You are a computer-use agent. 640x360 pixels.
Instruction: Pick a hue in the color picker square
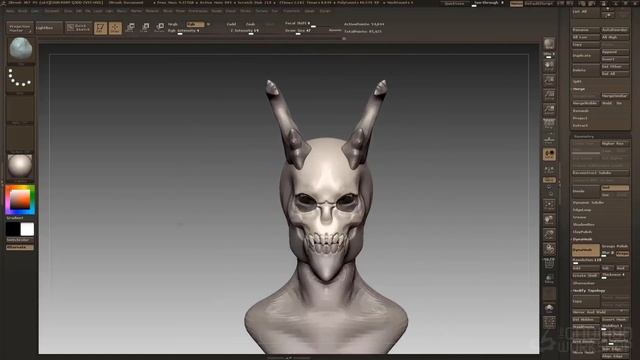[20, 200]
